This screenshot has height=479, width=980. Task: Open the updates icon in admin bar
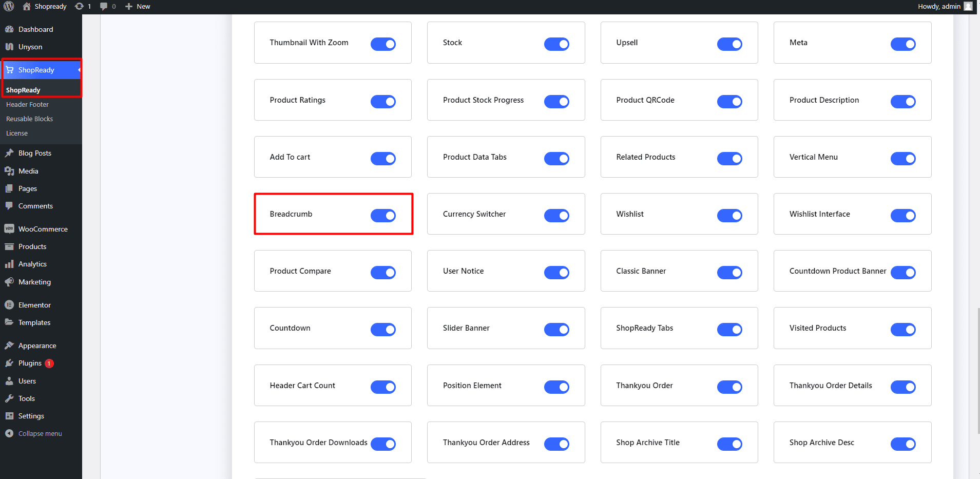click(79, 6)
